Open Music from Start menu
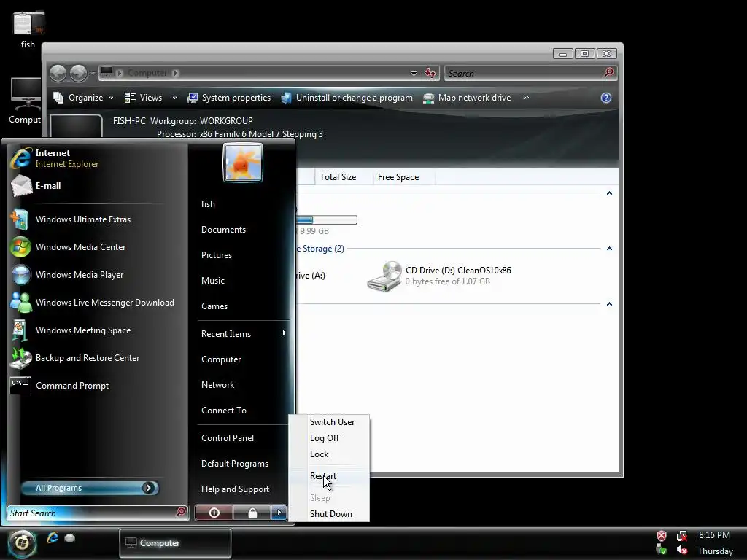 click(x=213, y=281)
